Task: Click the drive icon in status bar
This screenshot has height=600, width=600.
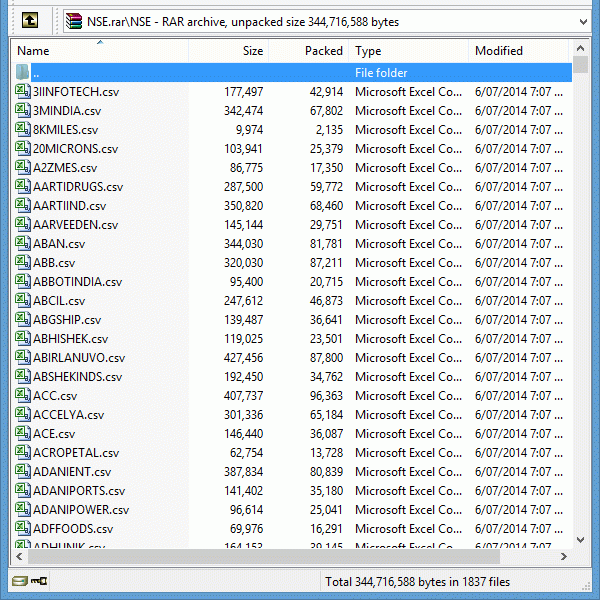Action: (x=20, y=582)
